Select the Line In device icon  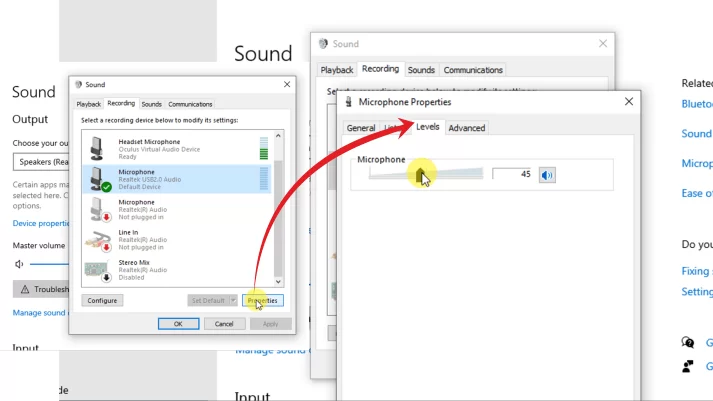pyautogui.click(x=98, y=240)
